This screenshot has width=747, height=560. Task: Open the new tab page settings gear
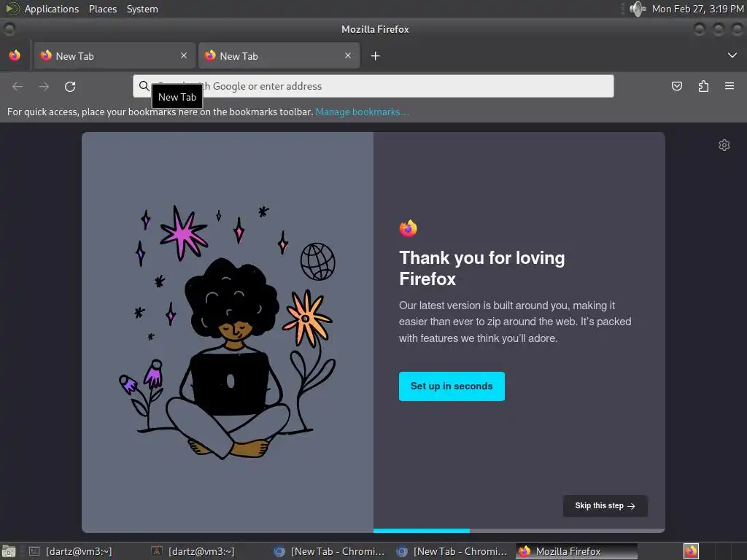coord(724,145)
